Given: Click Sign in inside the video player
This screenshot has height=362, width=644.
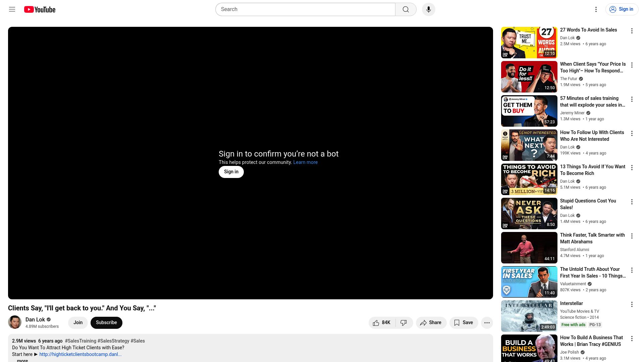Looking at the screenshot, I should (x=231, y=172).
